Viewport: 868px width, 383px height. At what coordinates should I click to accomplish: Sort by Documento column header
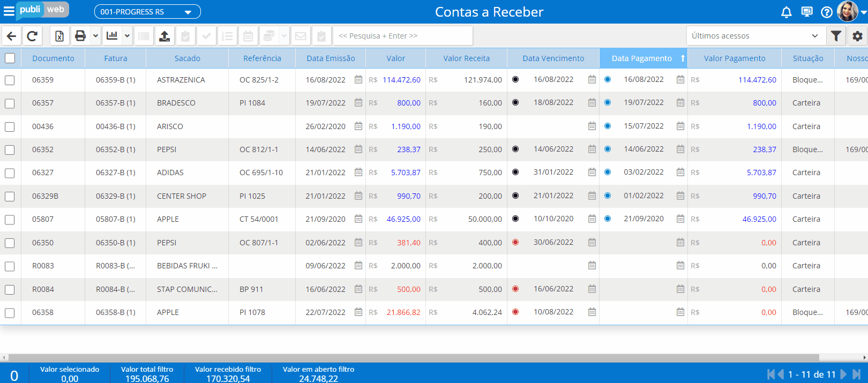coord(53,58)
